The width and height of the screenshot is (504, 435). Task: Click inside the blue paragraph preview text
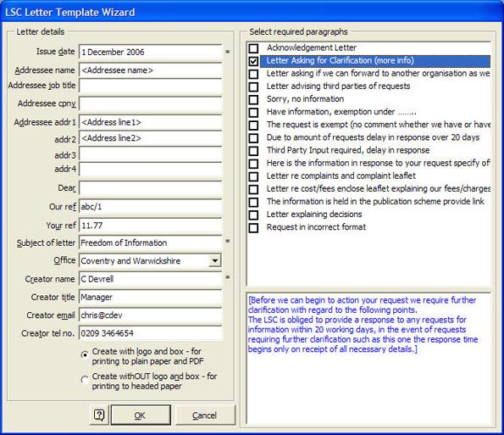(x=363, y=324)
